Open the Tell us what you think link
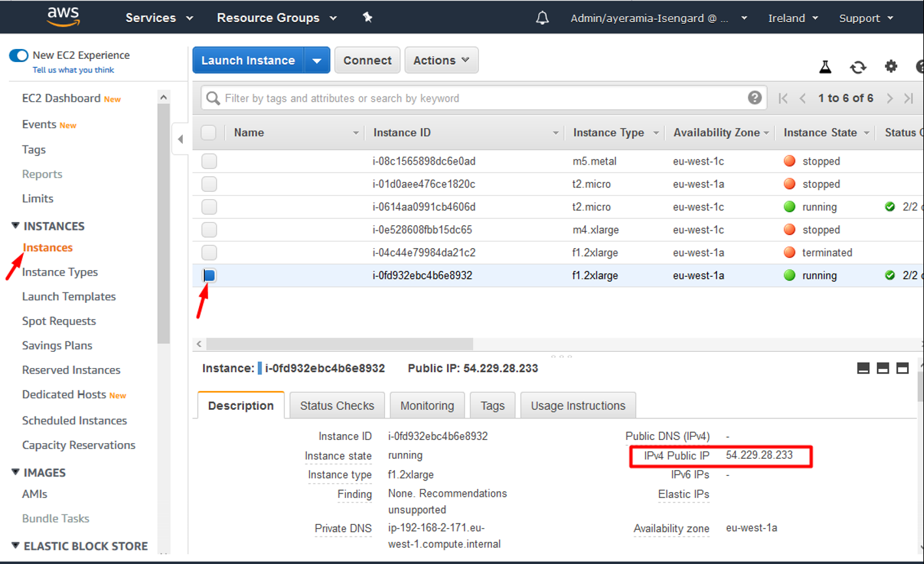 coord(73,70)
